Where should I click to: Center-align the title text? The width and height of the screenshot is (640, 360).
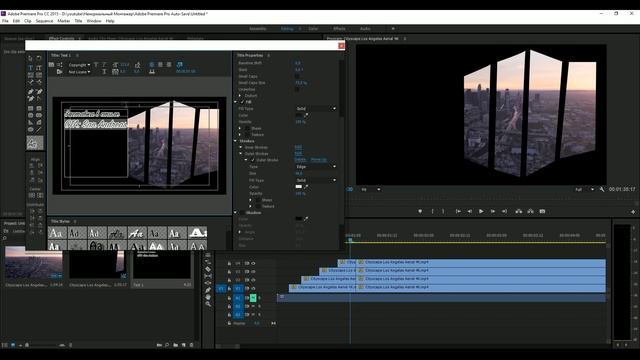(x=160, y=64)
